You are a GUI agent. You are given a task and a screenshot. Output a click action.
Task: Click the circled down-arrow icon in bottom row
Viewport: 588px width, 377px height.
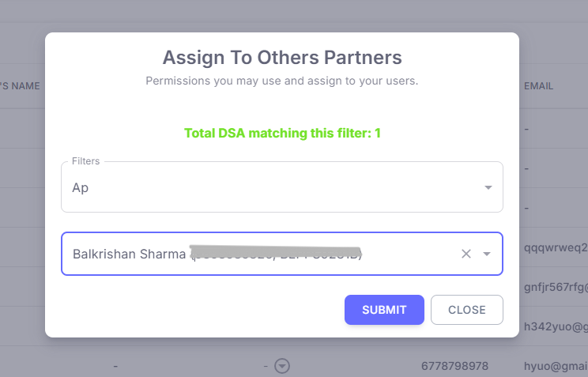point(282,366)
